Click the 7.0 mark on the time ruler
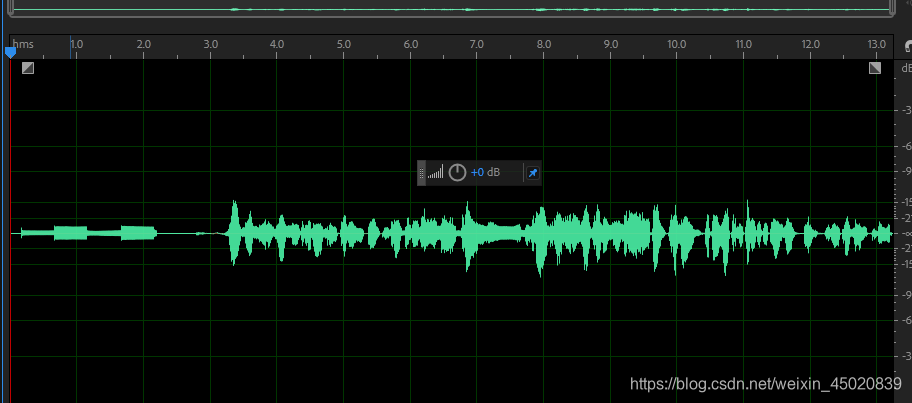This screenshot has height=403, width=912. pyautogui.click(x=477, y=44)
